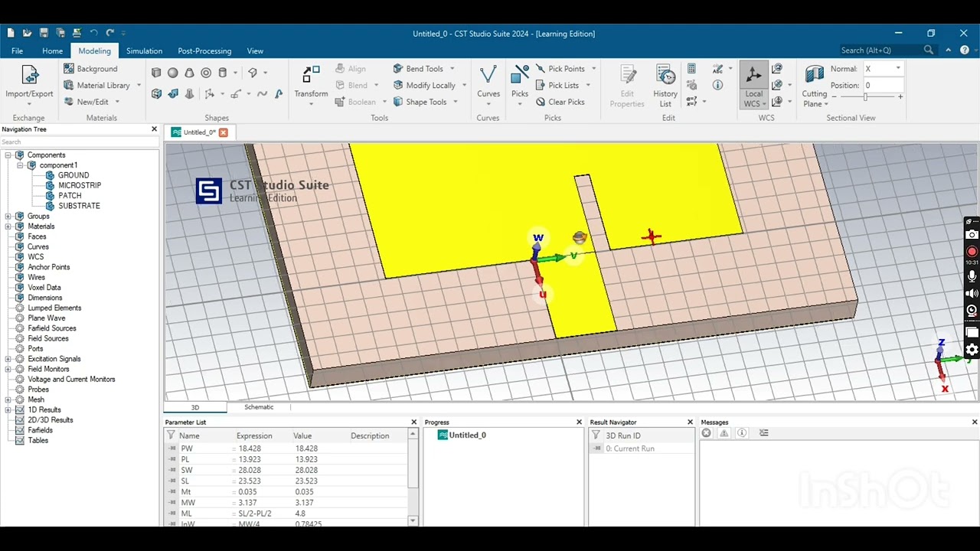The width and height of the screenshot is (980, 551).
Task: Open the Pick Lists dropdown
Action: point(588,85)
